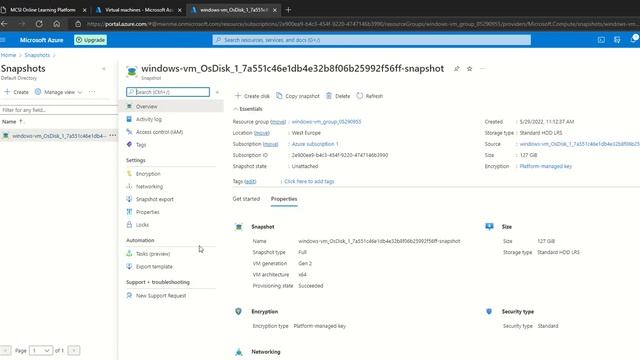Open Networking settings in sidebar

tap(149, 187)
